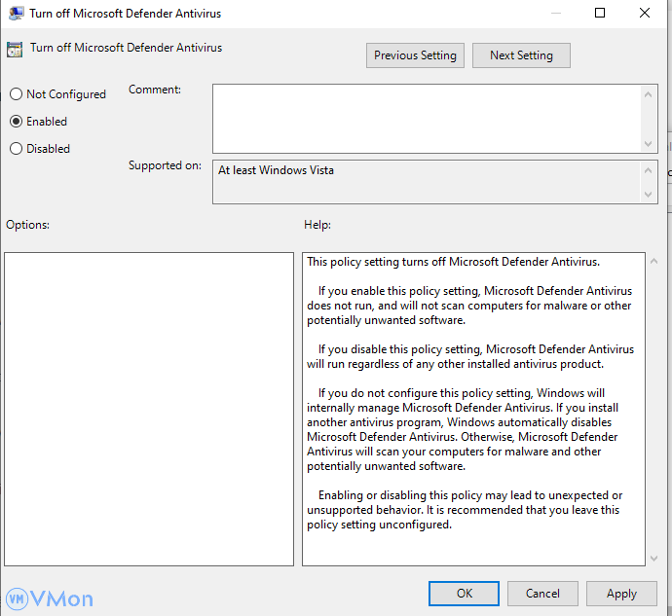
Task: Go to the Previous Setting
Action: [415, 55]
